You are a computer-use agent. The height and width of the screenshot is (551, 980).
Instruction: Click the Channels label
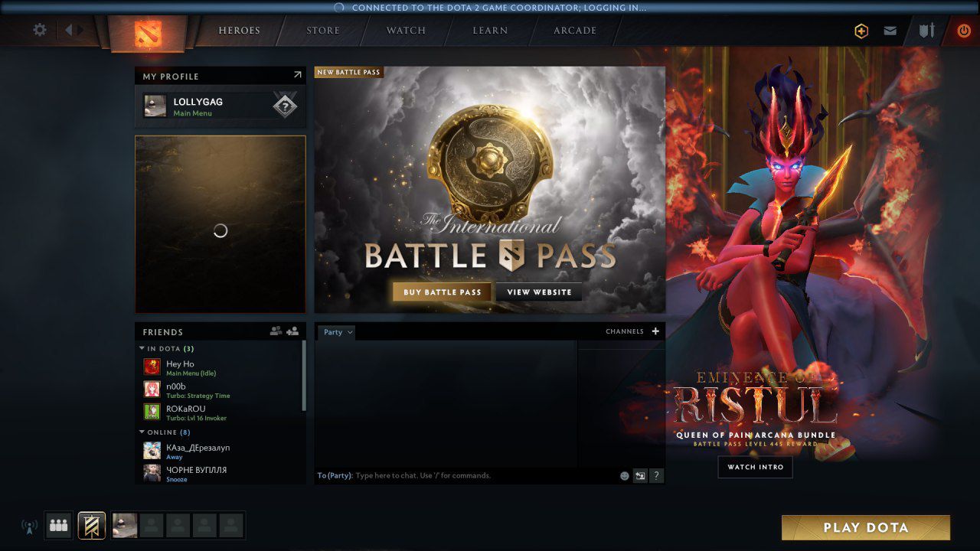point(625,331)
